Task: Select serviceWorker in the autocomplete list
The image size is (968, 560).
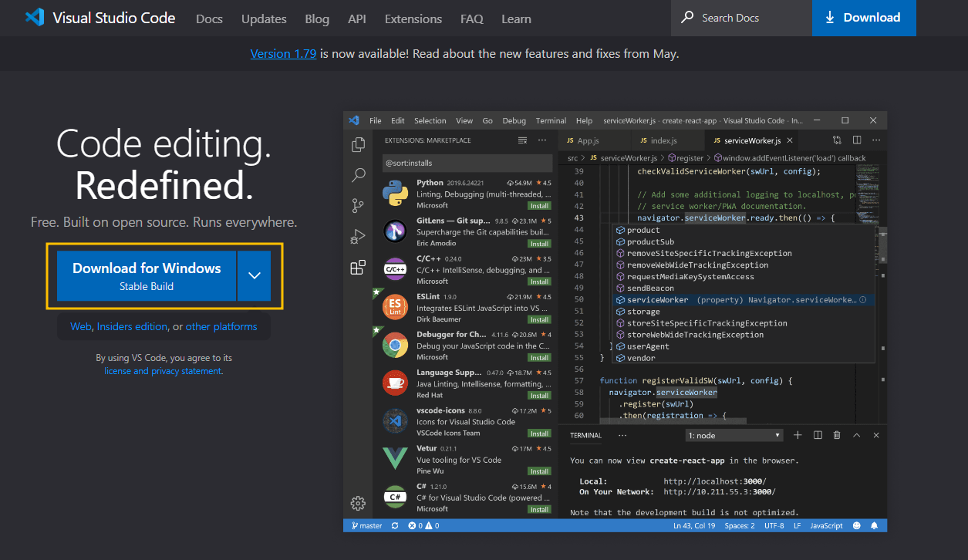Action: 744,299
